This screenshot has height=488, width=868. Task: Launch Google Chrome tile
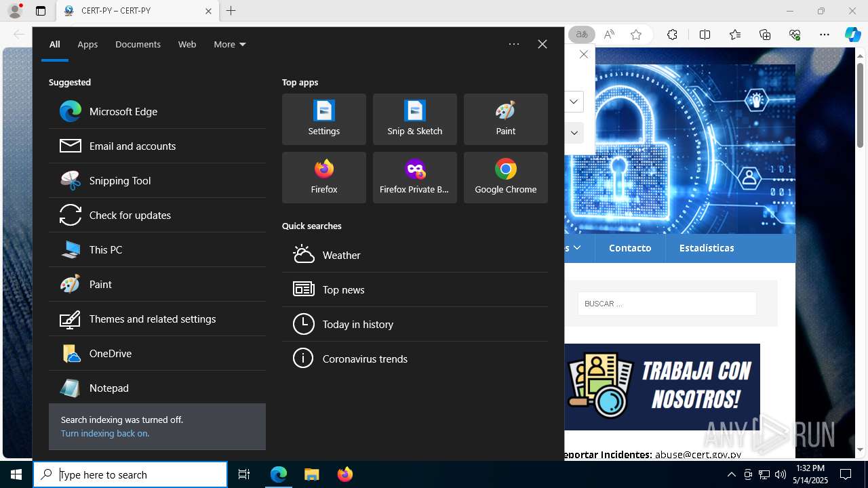coord(506,178)
